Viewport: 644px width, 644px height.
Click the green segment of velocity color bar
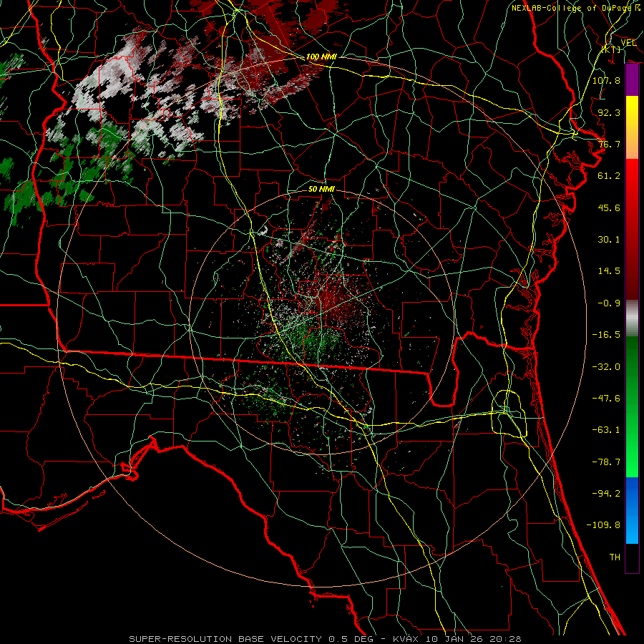[632, 406]
